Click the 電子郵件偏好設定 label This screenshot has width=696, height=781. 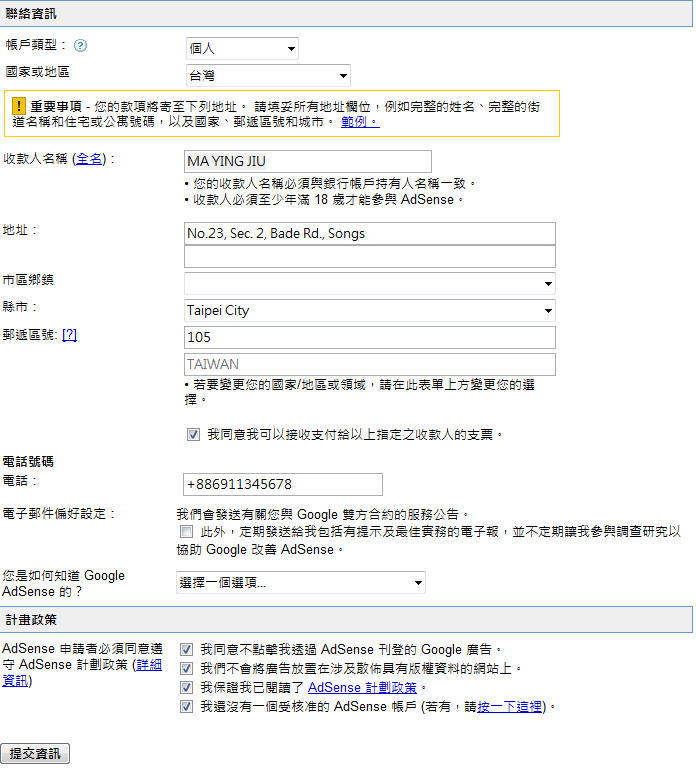[59, 514]
